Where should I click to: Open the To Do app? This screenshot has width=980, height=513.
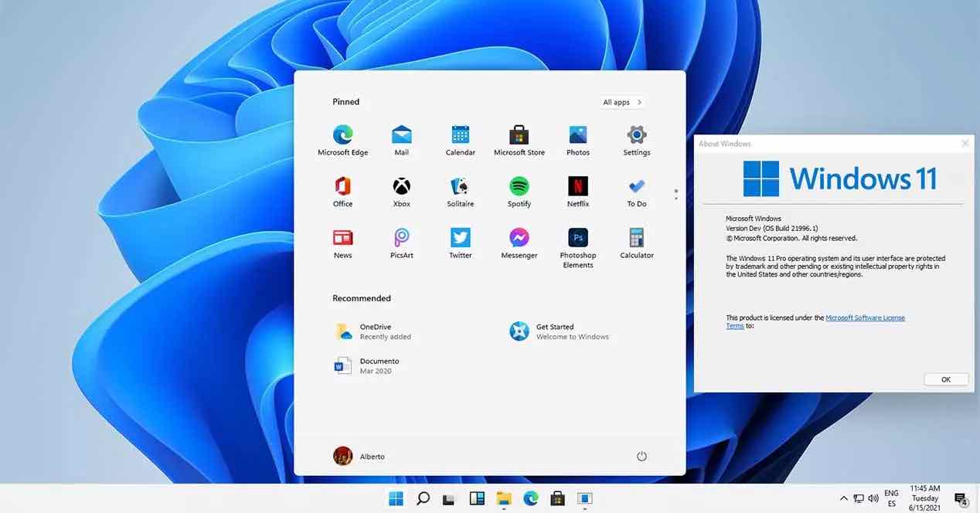coord(637,192)
